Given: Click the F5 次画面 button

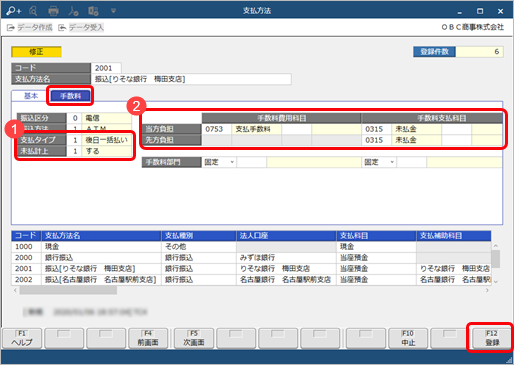Looking at the screenshot, I should coord(194,338).
